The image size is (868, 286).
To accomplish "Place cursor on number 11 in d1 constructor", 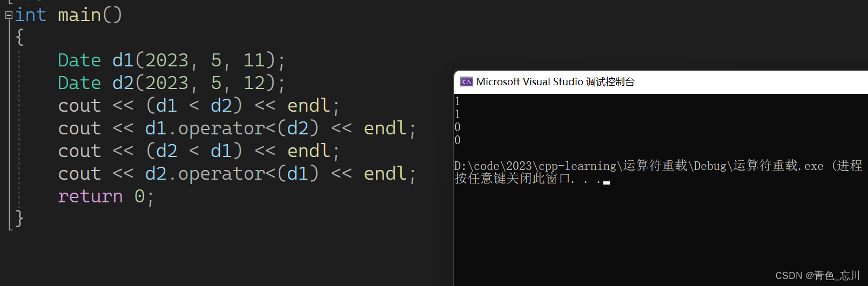I will [x=254, y=60].
